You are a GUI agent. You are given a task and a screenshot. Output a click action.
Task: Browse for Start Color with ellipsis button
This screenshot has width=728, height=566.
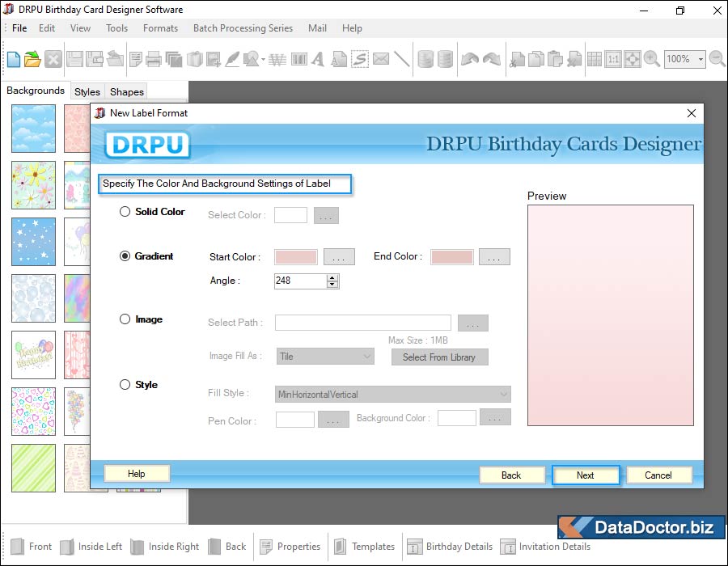(x=339, y=256)
